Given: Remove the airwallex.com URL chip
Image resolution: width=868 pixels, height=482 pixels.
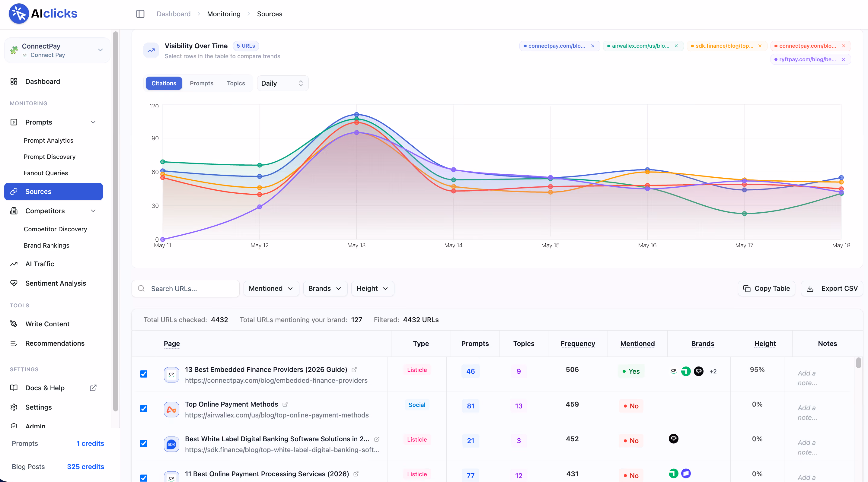Looking at the screenshot, I should click(x=676, y=46).
